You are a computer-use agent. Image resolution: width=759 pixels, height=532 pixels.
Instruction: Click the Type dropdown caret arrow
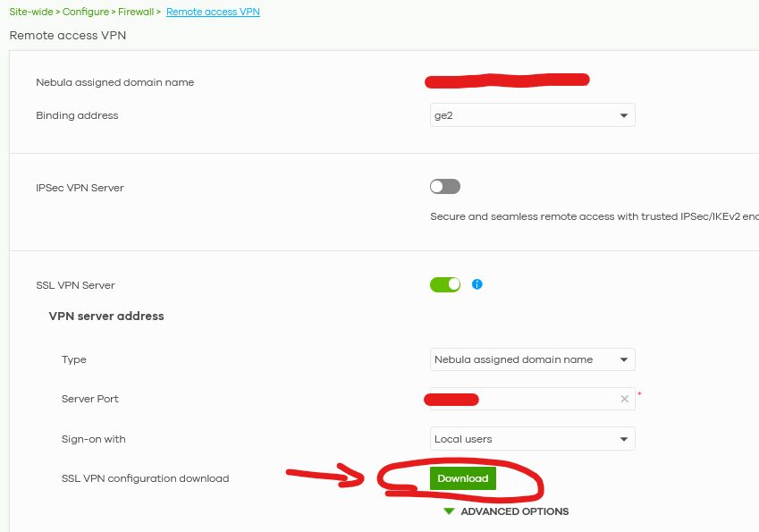(x=624, y=359)
